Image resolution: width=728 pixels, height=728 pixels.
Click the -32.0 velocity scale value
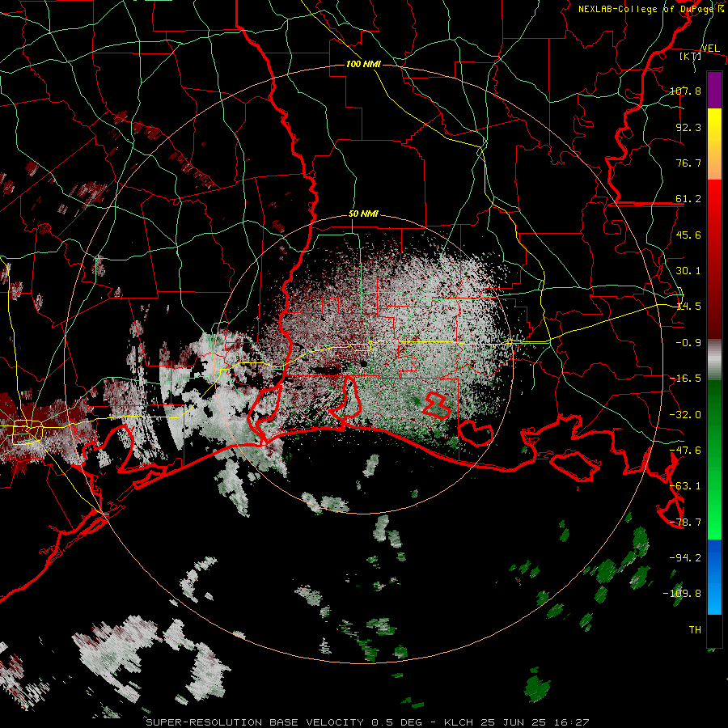685,415
